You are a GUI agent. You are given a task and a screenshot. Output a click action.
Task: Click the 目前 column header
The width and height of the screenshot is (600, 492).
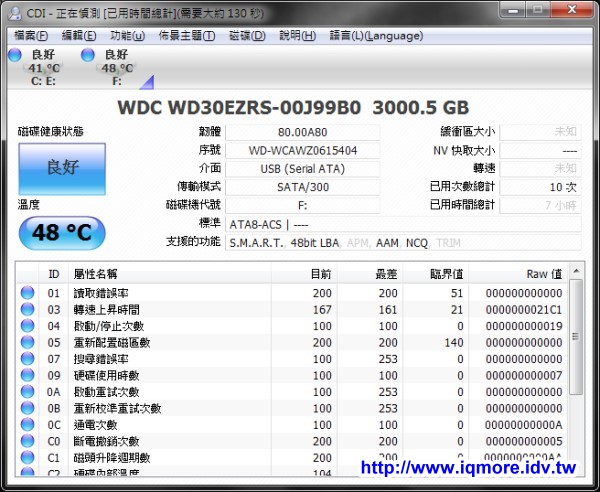(x=304, y=274)
